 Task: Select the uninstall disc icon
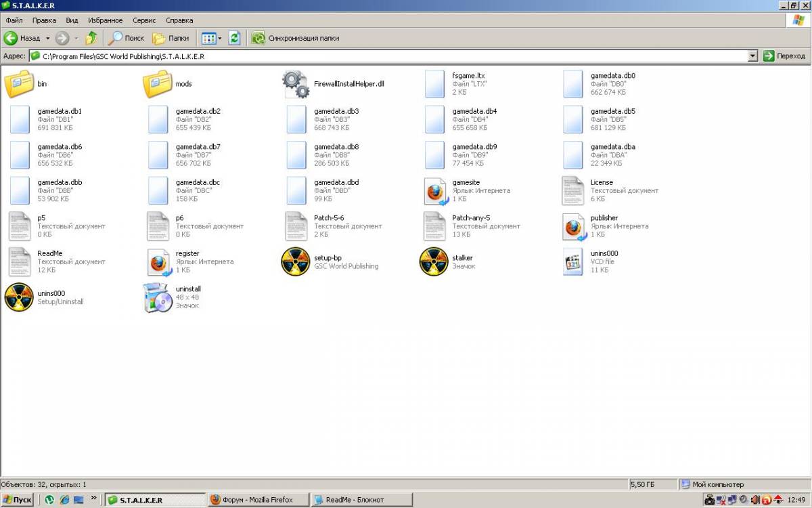coord(158,297)
